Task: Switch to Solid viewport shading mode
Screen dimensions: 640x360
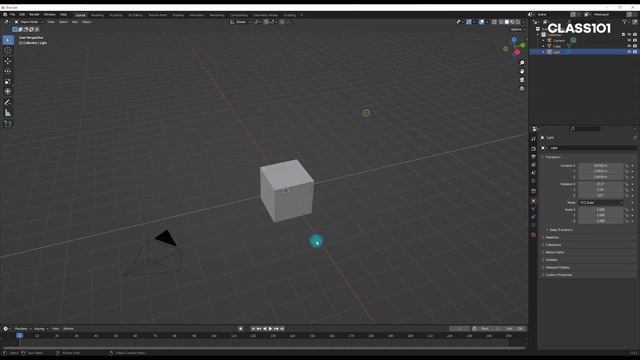Action: pyautogui.click(x=507, y=22)
